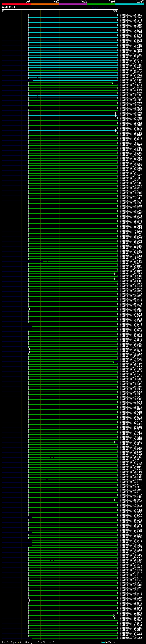Select label UniRef100_Q9FS43
This screenshot has width=146, height=644.
(x=131, y=278)
